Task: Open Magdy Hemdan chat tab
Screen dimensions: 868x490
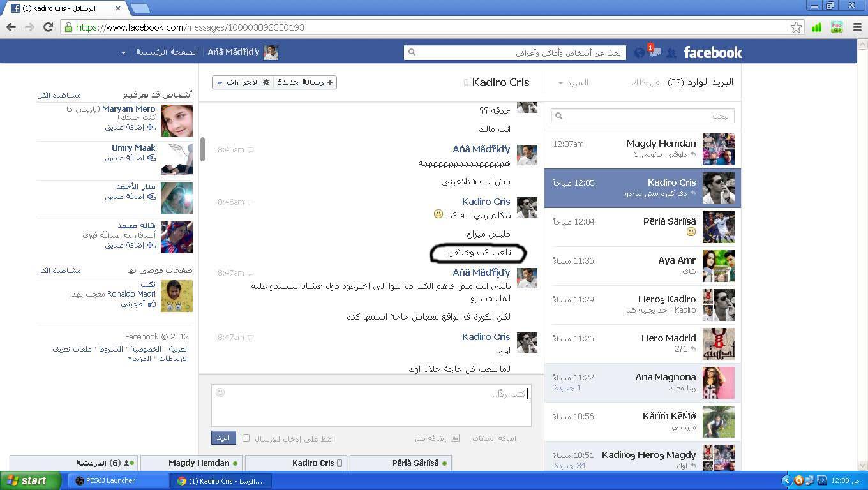Action: coord(191,463)
